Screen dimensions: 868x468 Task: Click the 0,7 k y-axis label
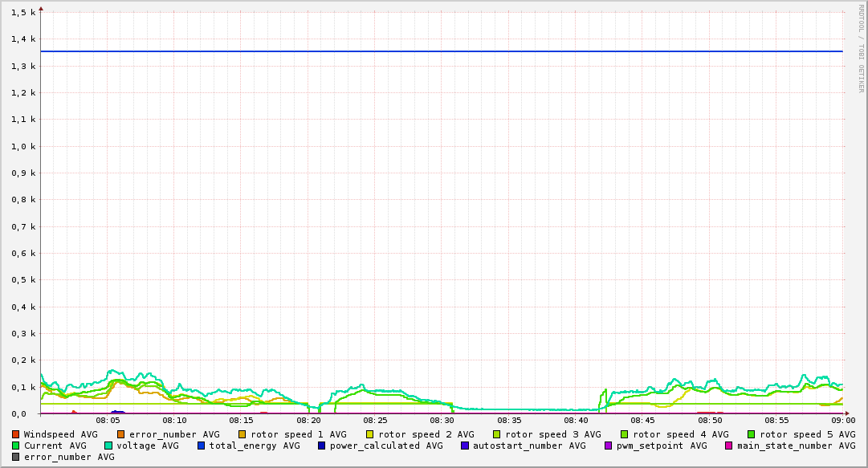coord(23,226)
